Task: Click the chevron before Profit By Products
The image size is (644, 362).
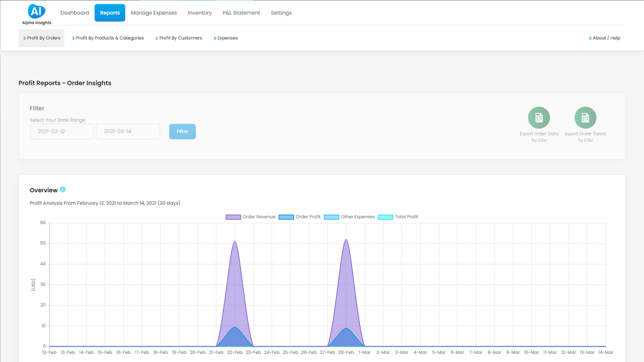Action: click(x=73, y=38)
